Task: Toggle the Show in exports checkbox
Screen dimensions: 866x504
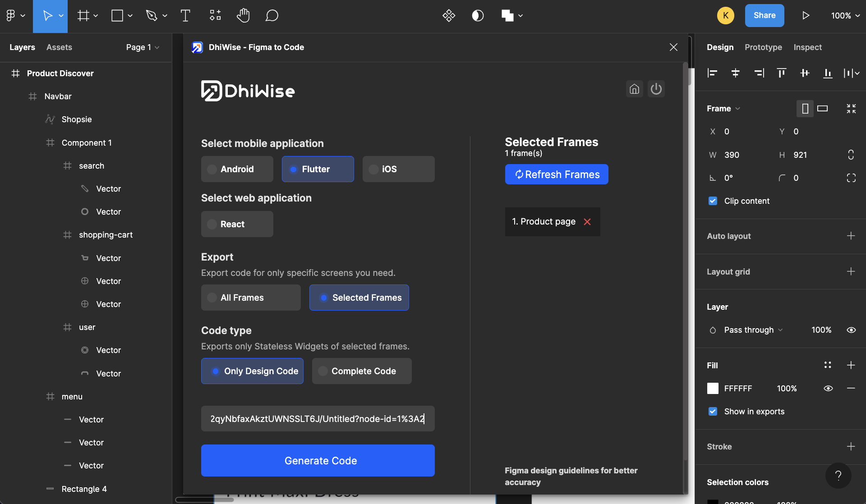Action: click(713, 412)
